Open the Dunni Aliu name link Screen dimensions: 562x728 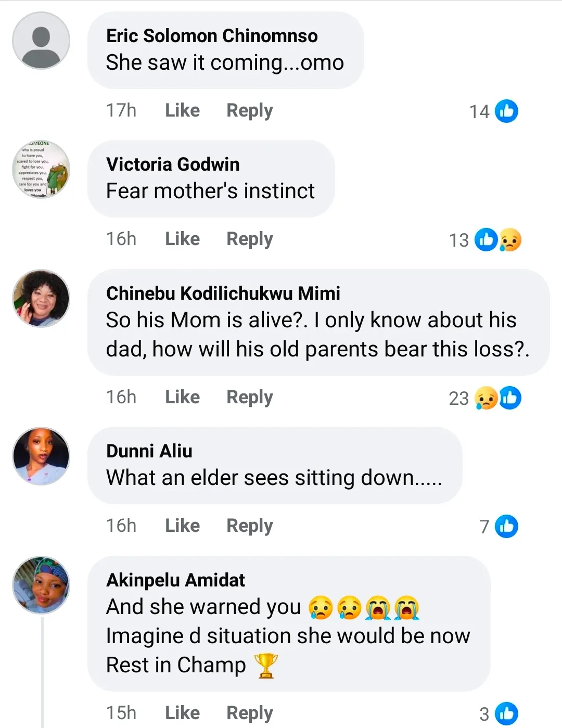(x=149, y=451)
